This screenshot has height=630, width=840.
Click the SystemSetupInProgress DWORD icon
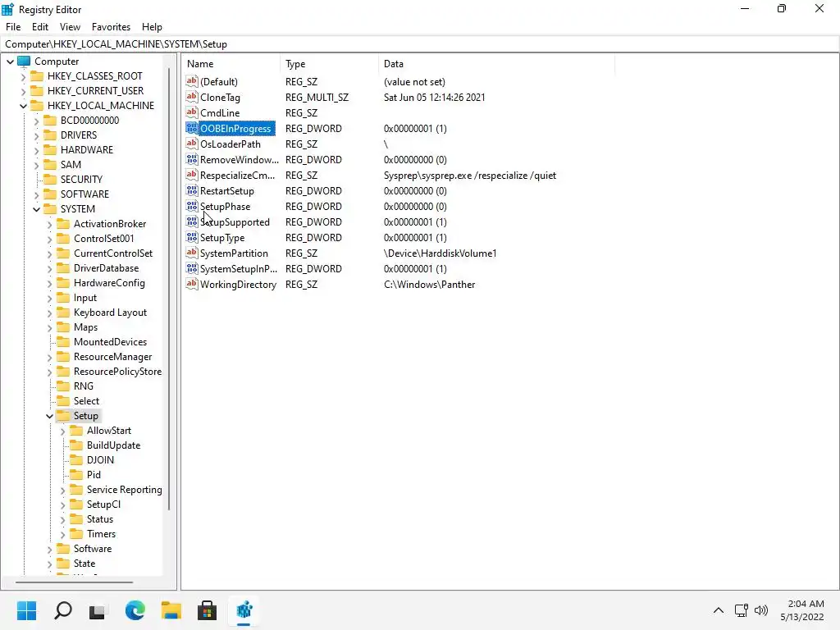tap(192, 268)
